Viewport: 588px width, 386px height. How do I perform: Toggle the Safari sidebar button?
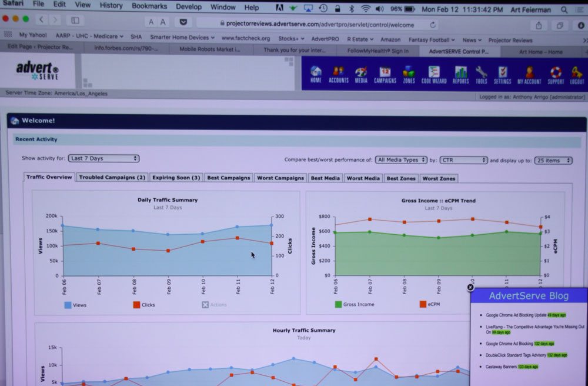pos(75,20)
